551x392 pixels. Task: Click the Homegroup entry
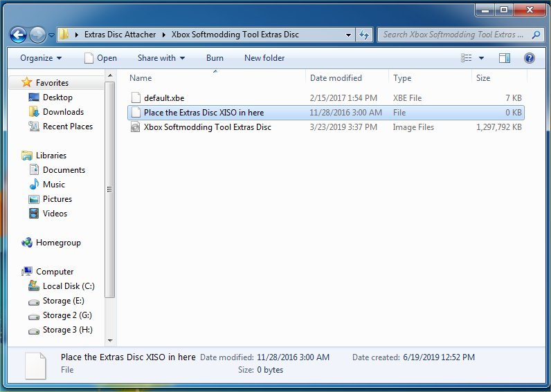click(x=58, y=243)
